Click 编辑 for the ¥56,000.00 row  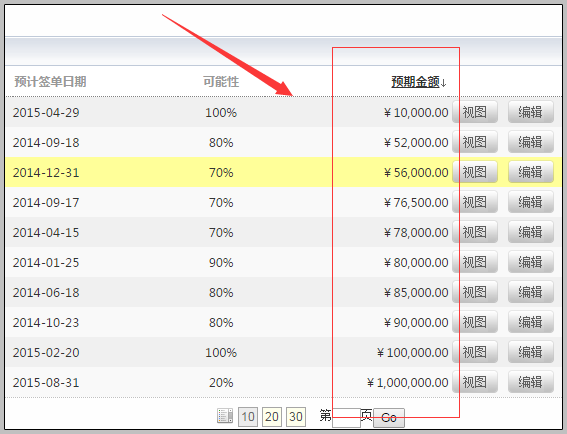click(530, 172)
